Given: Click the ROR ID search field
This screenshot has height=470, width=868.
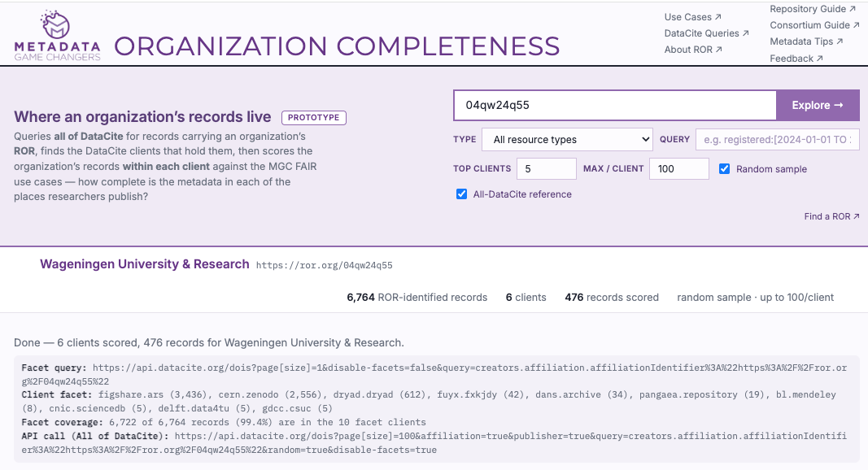Looking at the screenshot, I should [x=615, y=105].
